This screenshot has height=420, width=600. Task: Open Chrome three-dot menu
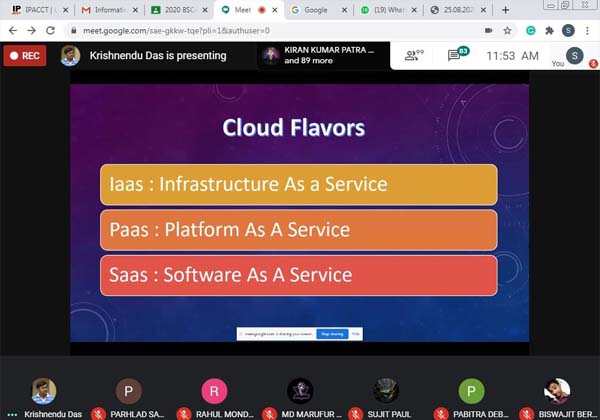pyautogui.click(x=587, y=31)
